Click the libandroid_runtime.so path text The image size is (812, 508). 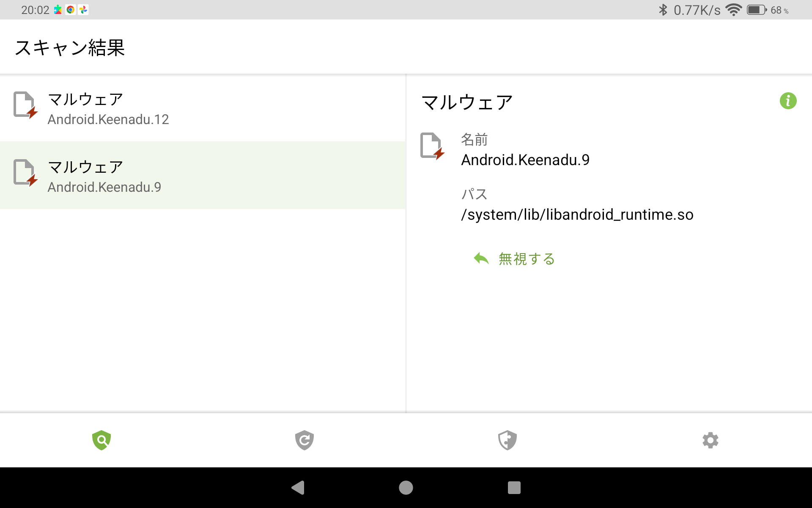coord(577,215)
